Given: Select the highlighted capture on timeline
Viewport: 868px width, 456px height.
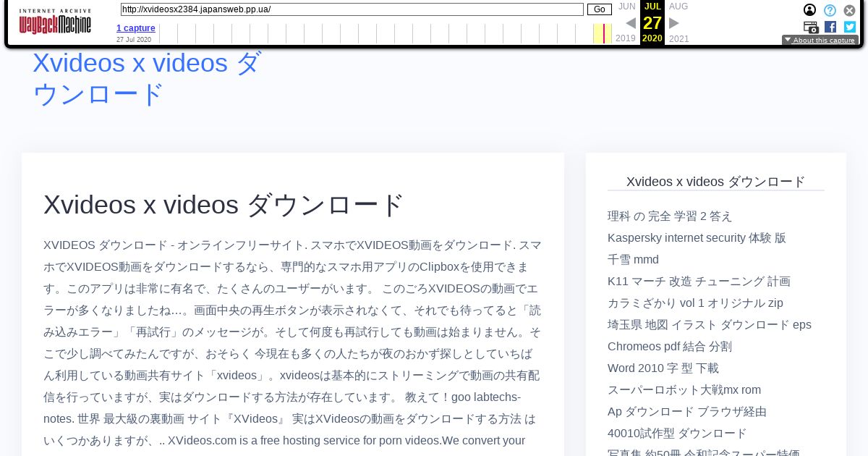Looking at the screenshot, I should (x=603, y=33).
